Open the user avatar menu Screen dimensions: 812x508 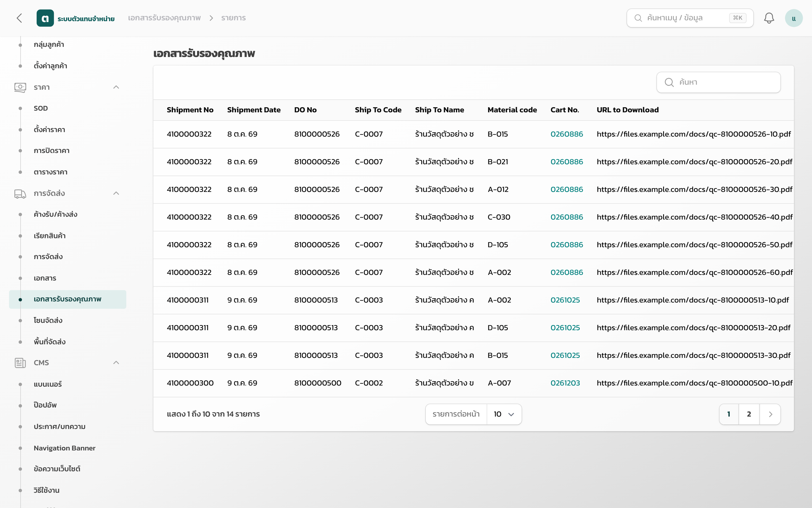coord(794,18)
